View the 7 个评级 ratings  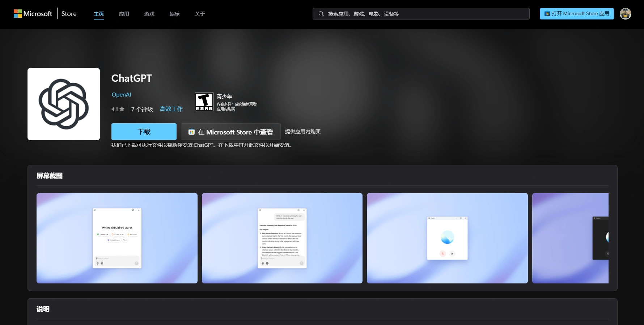point(142,109)
